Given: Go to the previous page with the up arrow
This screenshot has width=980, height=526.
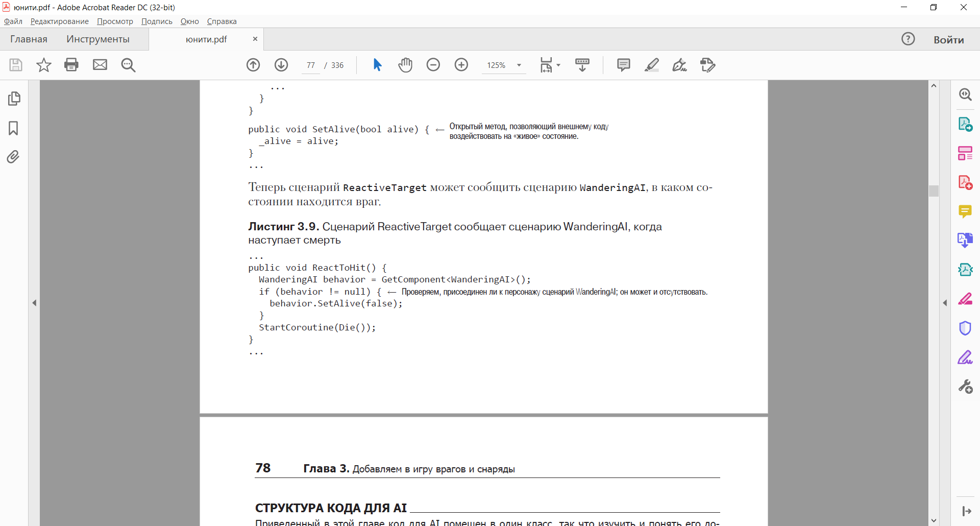Looking at the screenshot, I should tap(253, 65).
